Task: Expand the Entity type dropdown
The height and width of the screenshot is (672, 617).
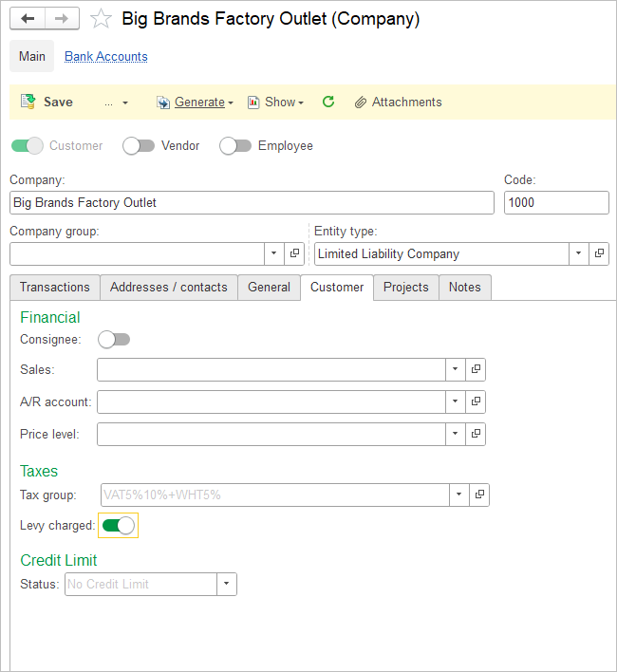Action: (x=578, y=253)
